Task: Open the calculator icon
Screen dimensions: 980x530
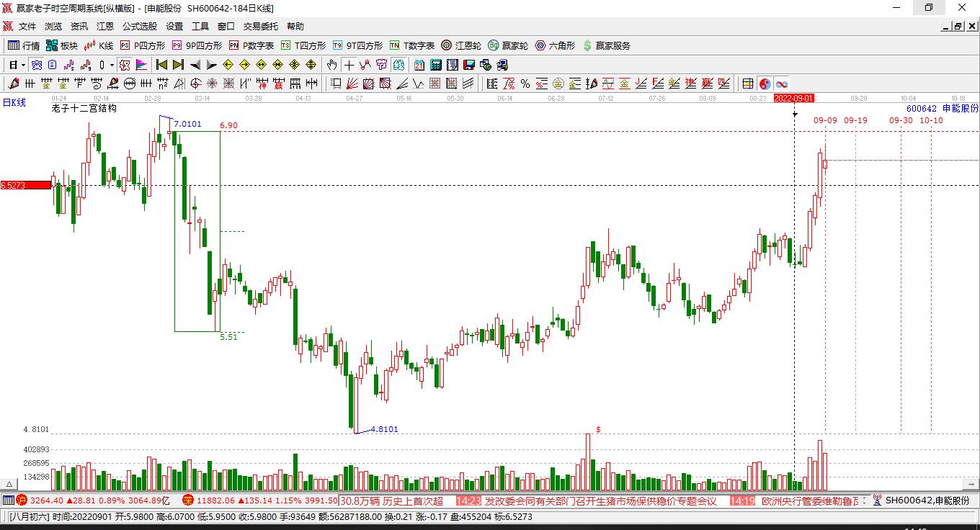Action: [x=435, y=65]
